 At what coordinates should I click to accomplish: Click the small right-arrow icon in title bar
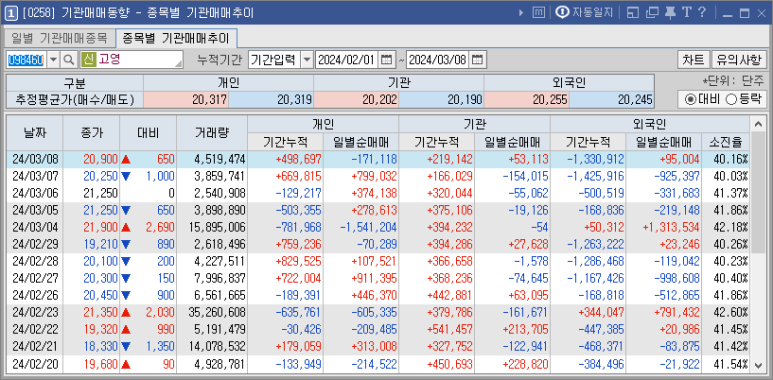tap(521, 13)
